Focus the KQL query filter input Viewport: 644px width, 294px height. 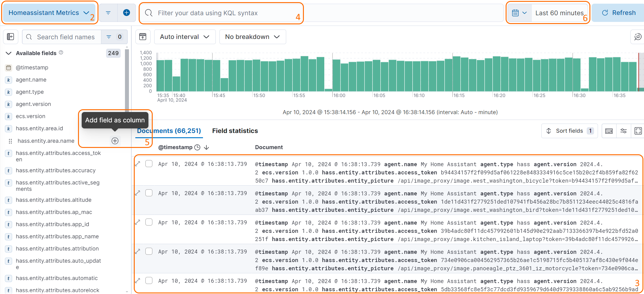322,13
